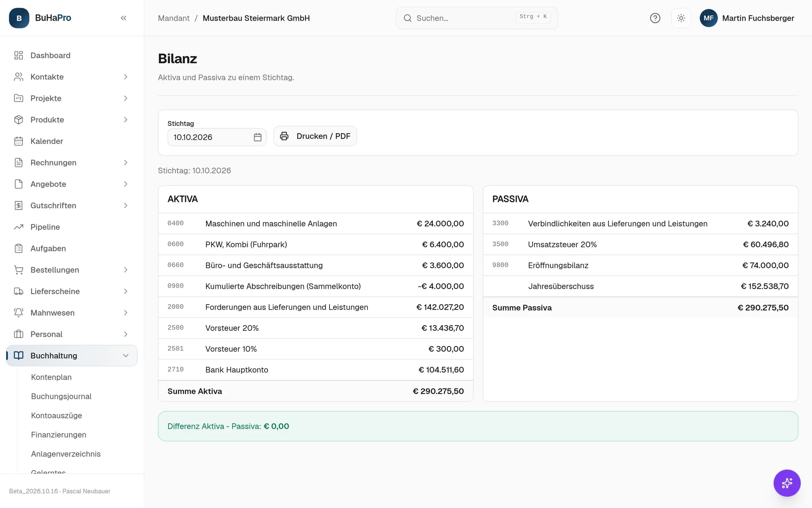Open Kalender in the sidebar
The image size is (812, 508).
72,141
